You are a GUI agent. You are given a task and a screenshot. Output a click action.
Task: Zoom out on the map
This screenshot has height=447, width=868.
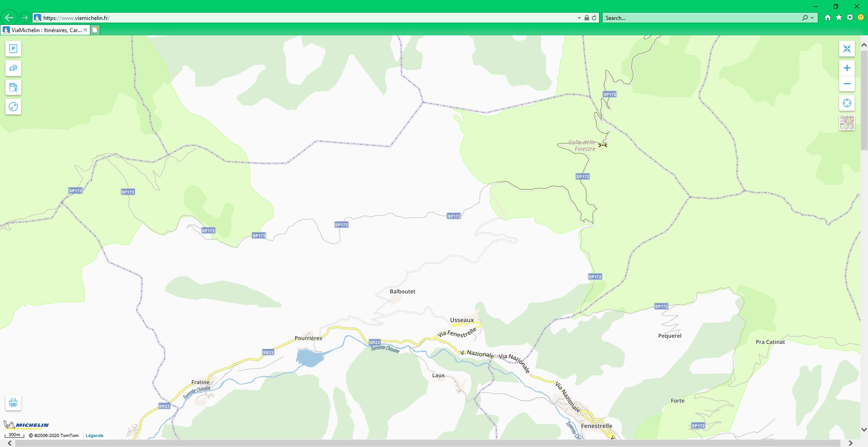point(847,84)
